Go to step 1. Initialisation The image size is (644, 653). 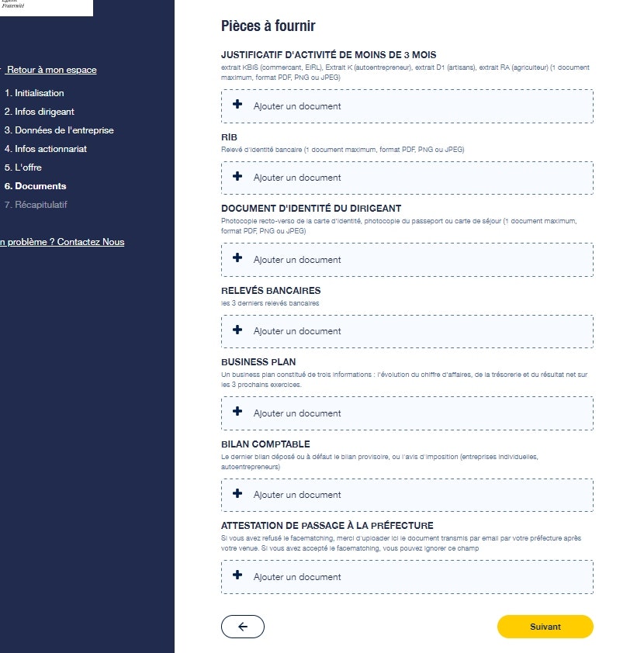[x=34, y=93]
